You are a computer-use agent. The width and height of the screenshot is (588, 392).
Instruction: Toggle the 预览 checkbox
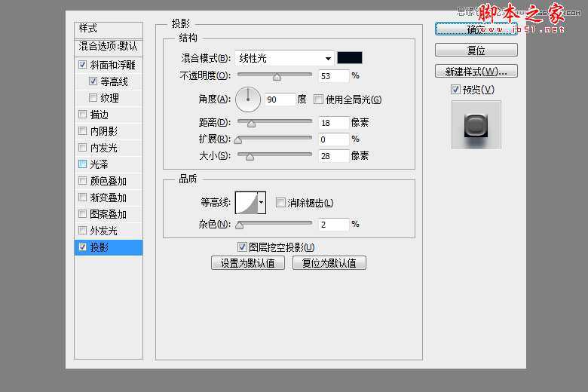pos(455,90)
